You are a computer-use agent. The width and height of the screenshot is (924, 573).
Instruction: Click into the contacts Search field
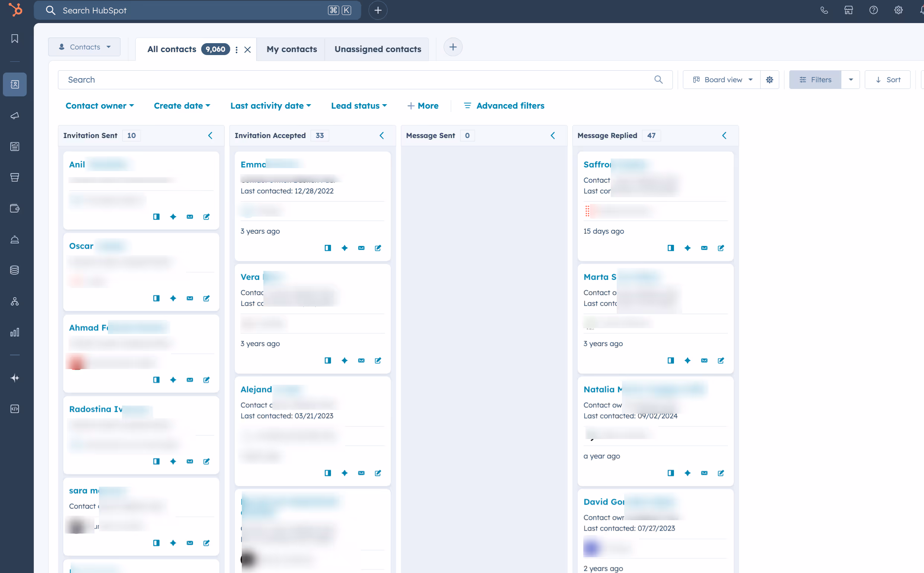pyautogui.click(x=356, y=80)
